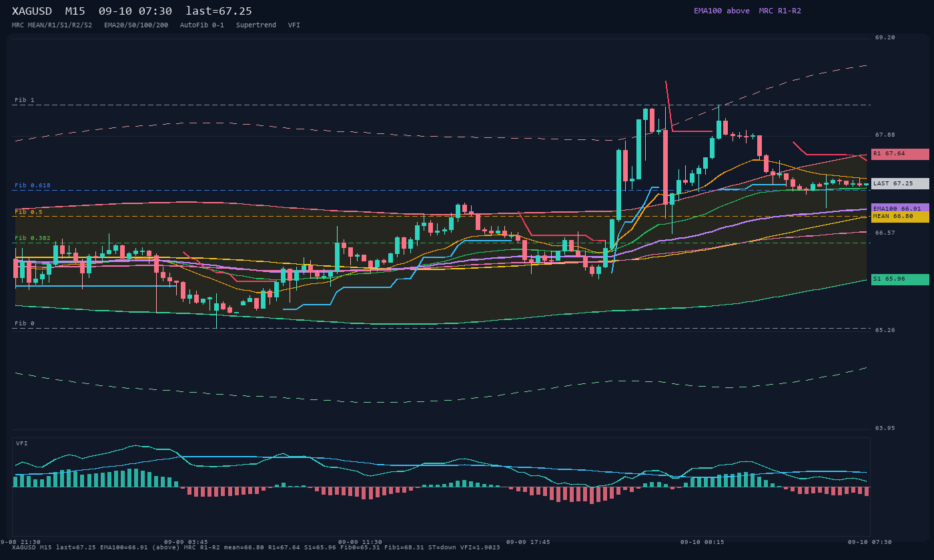Click the bottom status summary line
The width and height of the screenshot is (934, 560).
pos(256,547)
